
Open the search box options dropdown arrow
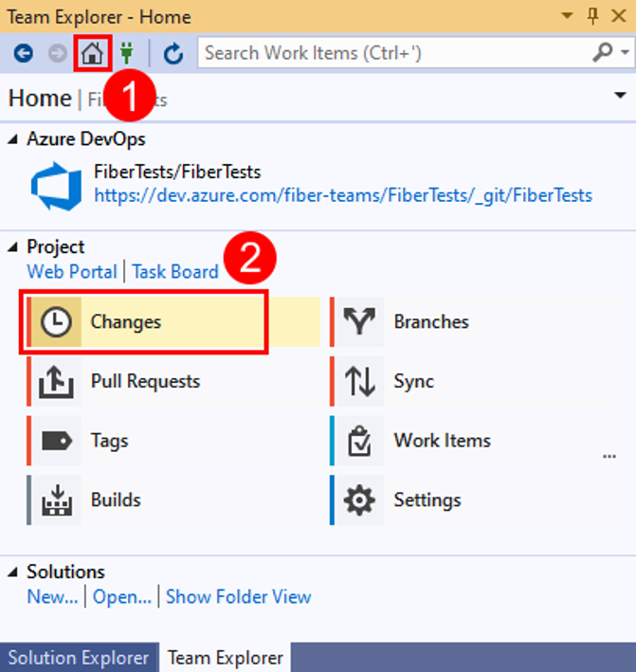pyautogui.click(x=625, y=53)
